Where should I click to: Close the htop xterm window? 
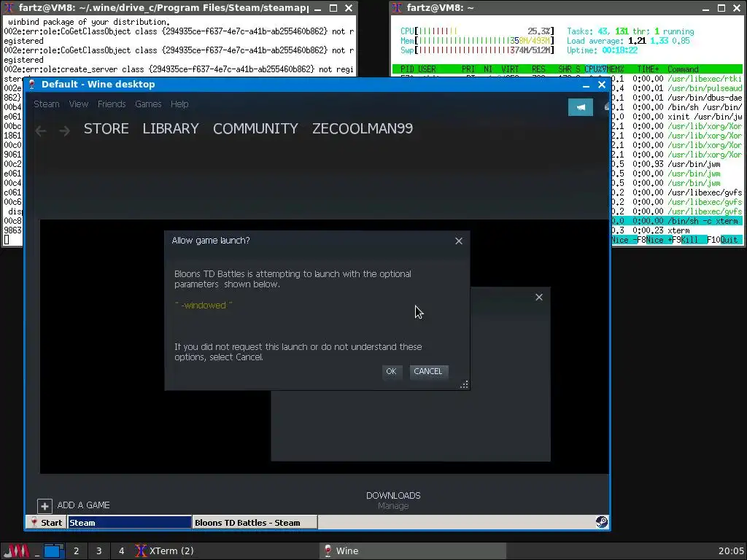737,8
